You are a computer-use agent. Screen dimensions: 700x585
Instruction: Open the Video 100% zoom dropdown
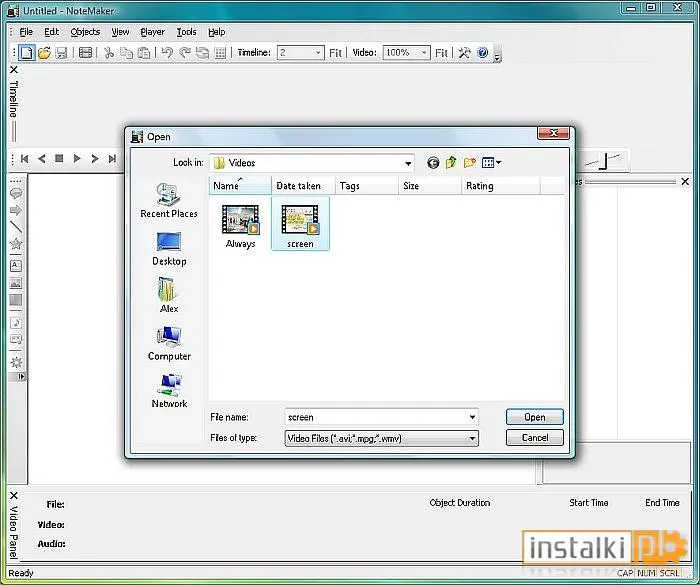point(424,53)
